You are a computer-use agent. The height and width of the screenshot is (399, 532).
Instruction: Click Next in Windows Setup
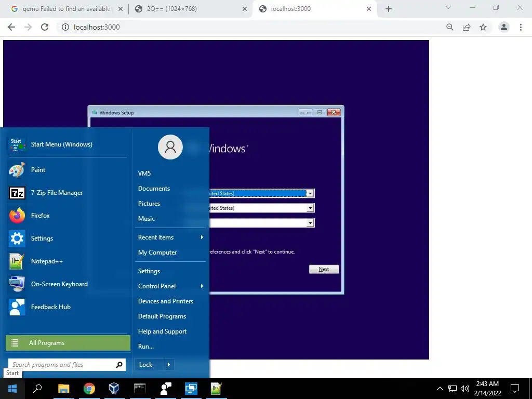pyautogui.click(x=324, y=270)
